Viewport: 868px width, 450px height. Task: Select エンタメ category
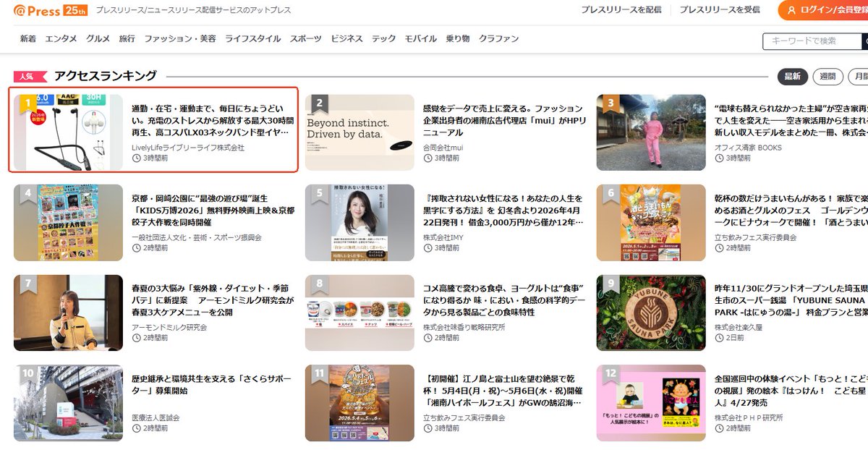point(61,38)
